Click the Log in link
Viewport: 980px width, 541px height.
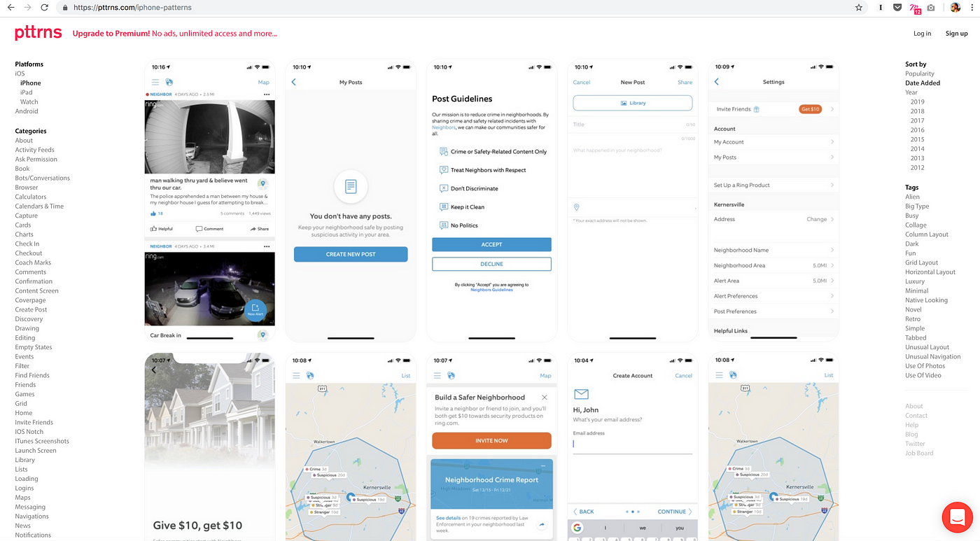click(923, 33)
